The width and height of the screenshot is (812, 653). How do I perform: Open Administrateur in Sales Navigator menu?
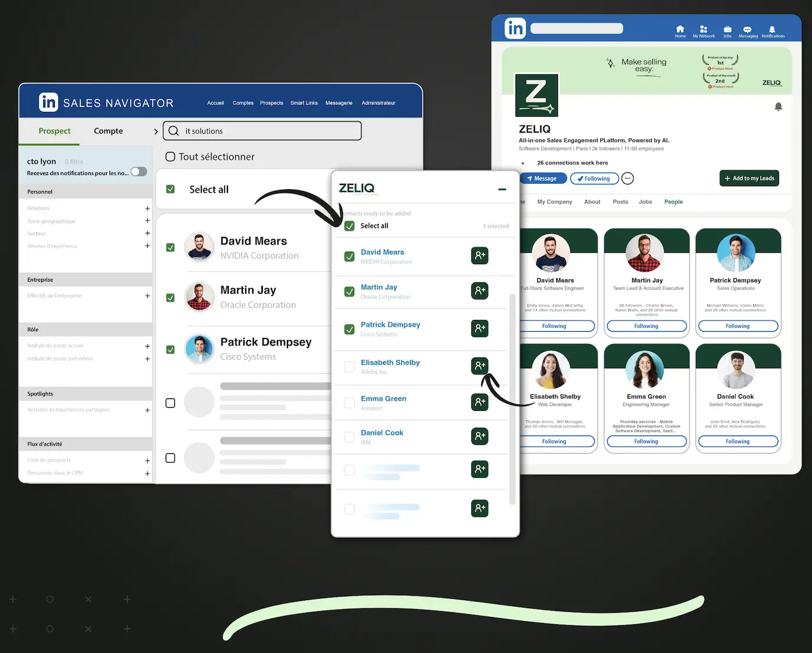pyautogui.click(x=378, y=103)
